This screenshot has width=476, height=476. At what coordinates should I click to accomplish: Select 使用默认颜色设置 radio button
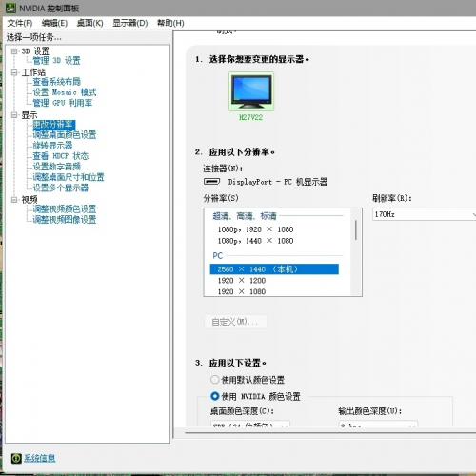(x=215, y=380)
